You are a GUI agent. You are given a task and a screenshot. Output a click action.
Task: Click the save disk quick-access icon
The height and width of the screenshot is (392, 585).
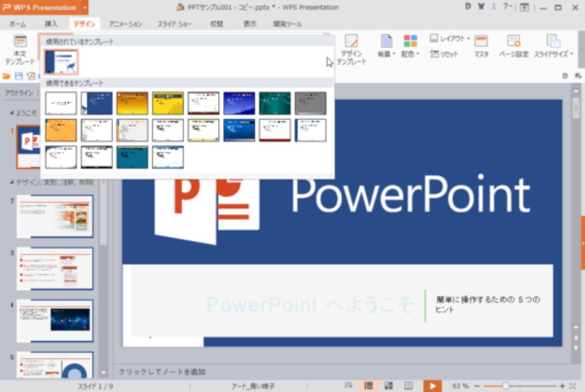(19, 76)
